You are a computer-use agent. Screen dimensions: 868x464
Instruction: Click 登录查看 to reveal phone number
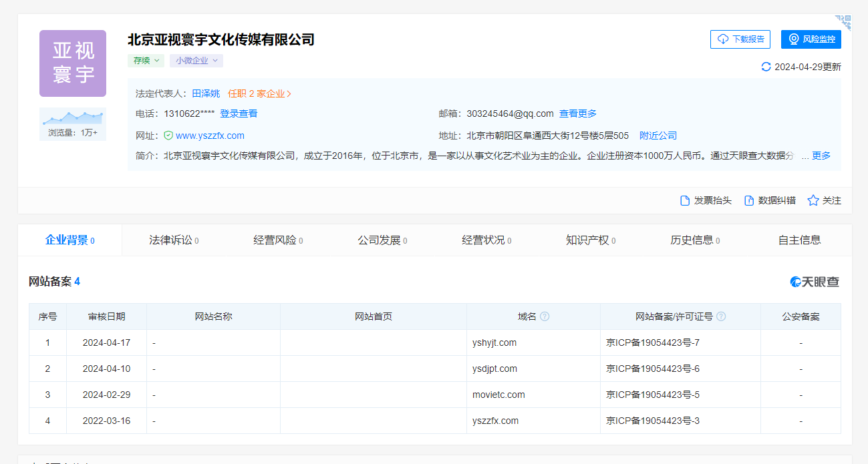[239, 113]
